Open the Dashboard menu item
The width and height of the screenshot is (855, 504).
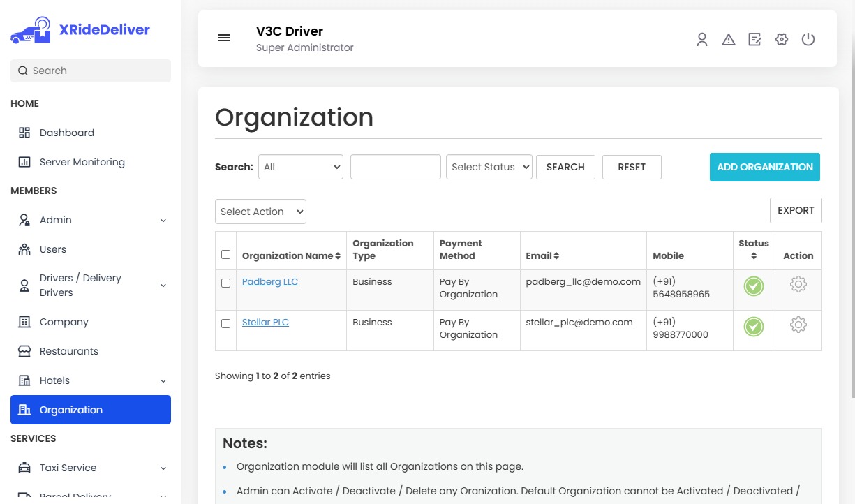[67, 133]
